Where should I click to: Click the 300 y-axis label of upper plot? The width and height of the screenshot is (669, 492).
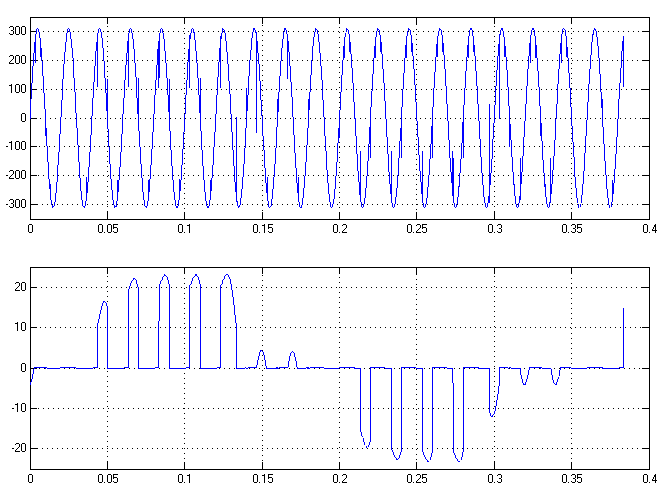[17, 31]
